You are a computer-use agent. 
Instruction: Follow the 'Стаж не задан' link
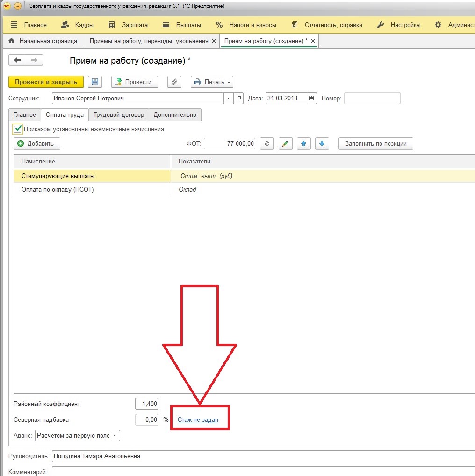tap(198, 420)
